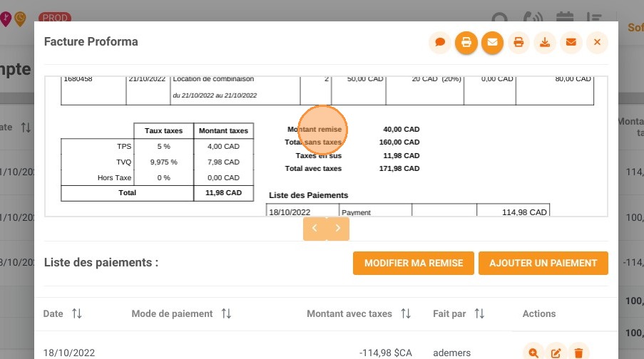
Task: Click MODIFIER MA REMISE button
Action: (413, 263)
